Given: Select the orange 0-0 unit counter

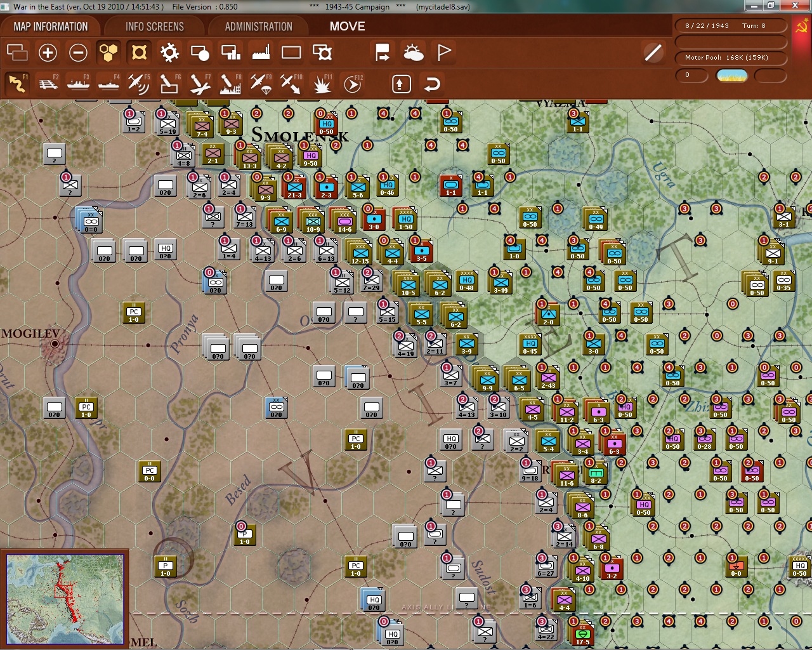Looking at the screenshot, I should click(x=736, y=565).
